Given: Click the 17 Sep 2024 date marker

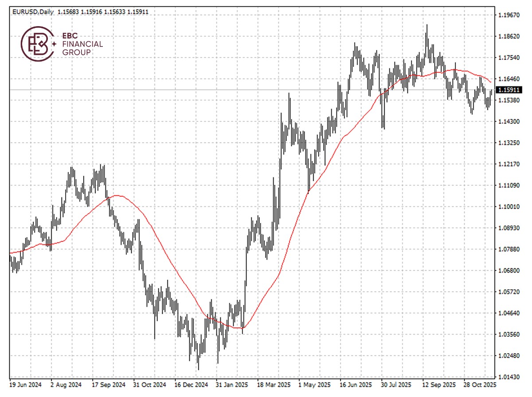Looking at the screenshot, I should (109, 384).
